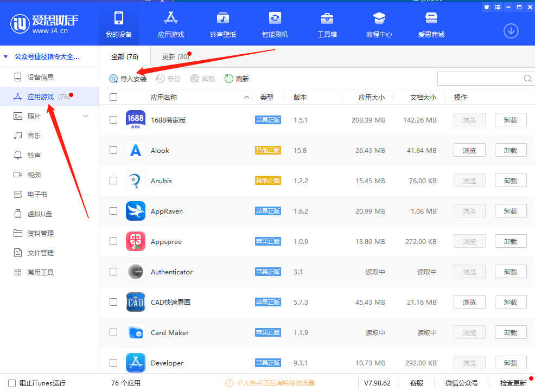Open the list menu icon in title bar
Image resolution: width=535 pixels, height=392 pixels.
pos(498,7)
